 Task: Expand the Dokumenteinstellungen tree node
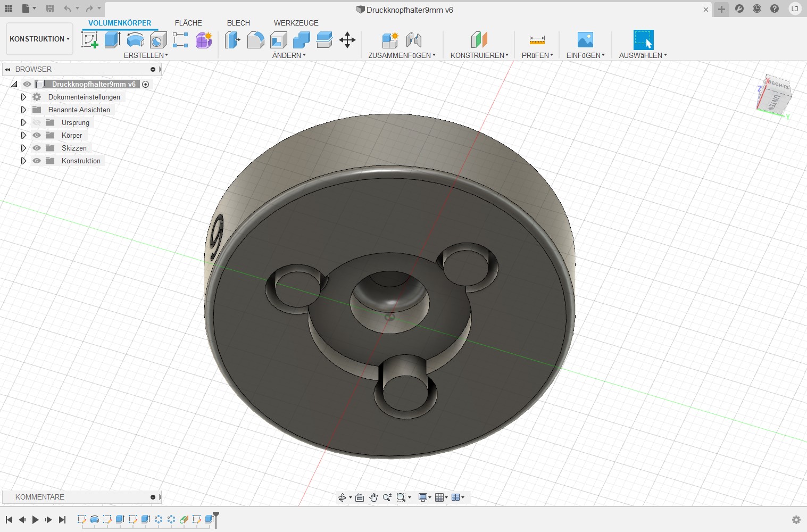(23, 97)
